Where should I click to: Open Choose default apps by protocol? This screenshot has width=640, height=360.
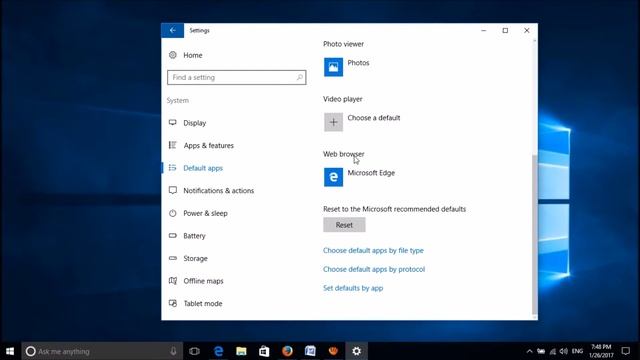click(x=374, y=269)
